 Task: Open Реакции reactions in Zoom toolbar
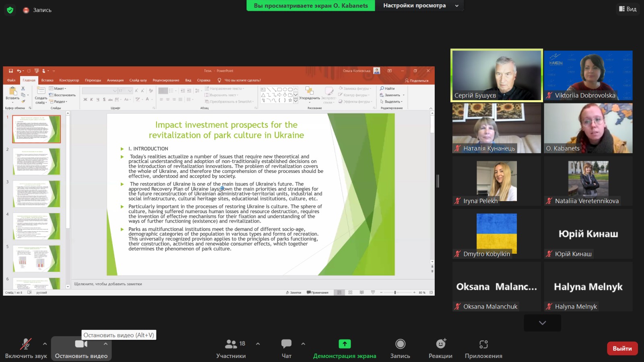441,348
